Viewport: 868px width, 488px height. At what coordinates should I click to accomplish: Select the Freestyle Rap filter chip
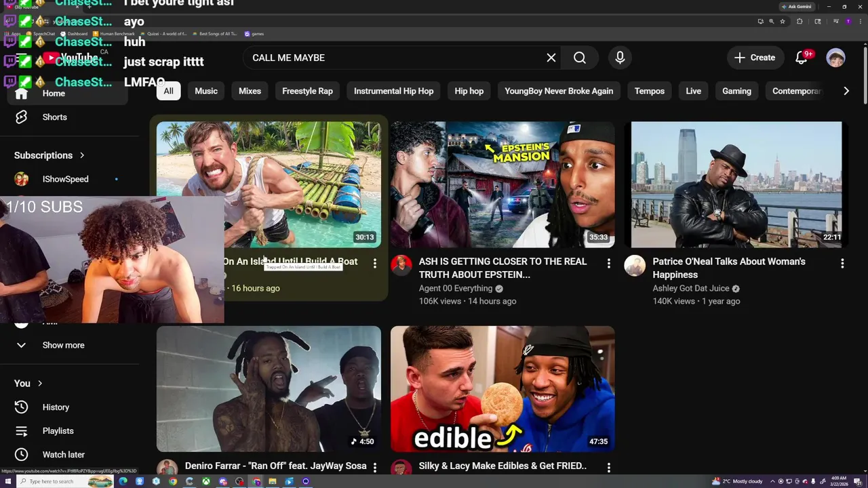307,91
